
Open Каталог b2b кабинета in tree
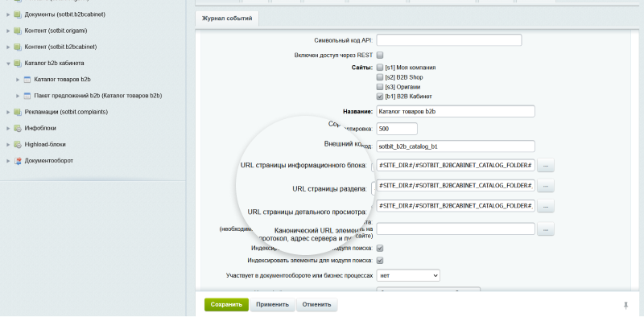(x=54, y=64)
